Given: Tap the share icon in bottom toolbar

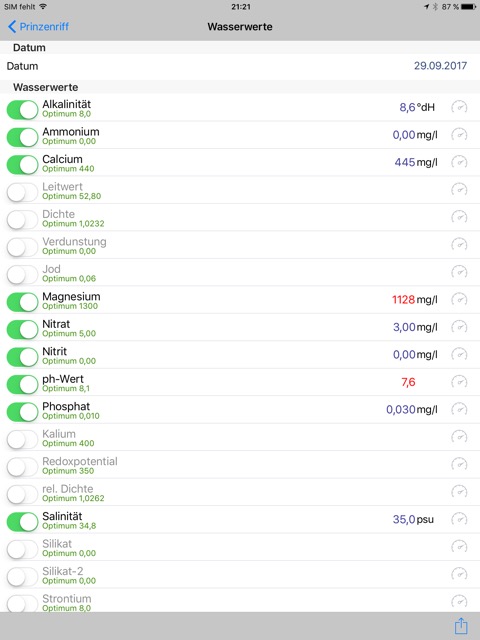Looking at the screenshot, I should click(x=461, y=626).
